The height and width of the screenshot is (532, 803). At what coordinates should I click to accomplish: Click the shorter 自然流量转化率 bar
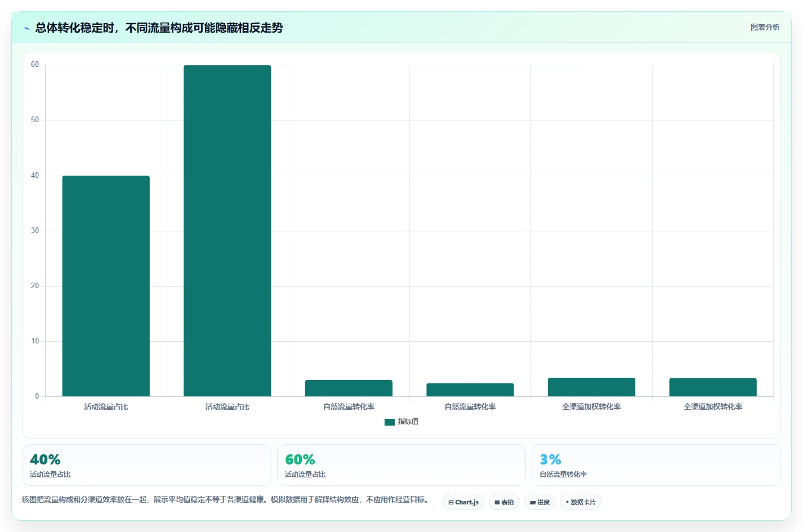point(470,390)
